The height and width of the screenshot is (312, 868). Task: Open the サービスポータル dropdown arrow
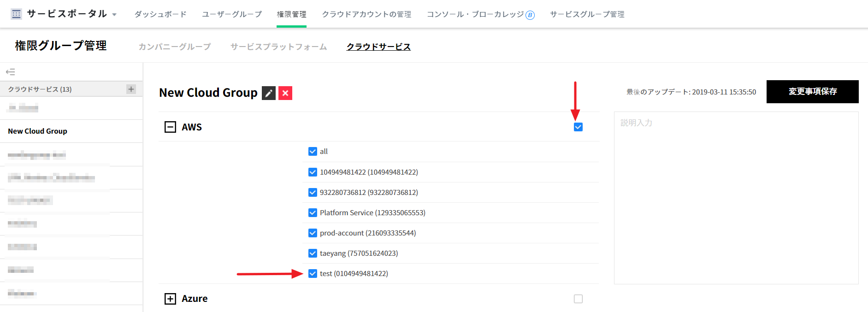(x=114, y=15)
